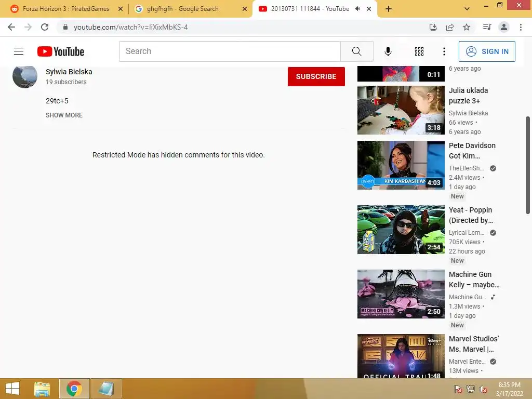Open Yeat - Poppin video title

(471, 215)
